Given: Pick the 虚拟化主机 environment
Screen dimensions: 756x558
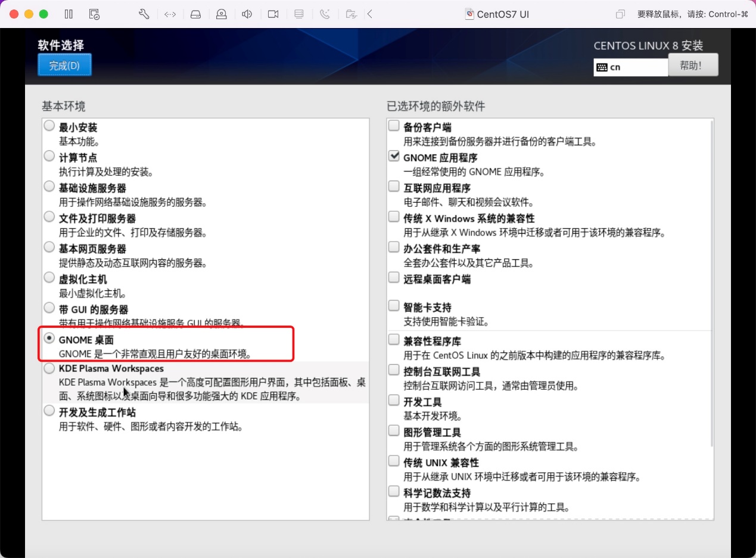Looking at the screenshot, I should [x=49, y=278].
